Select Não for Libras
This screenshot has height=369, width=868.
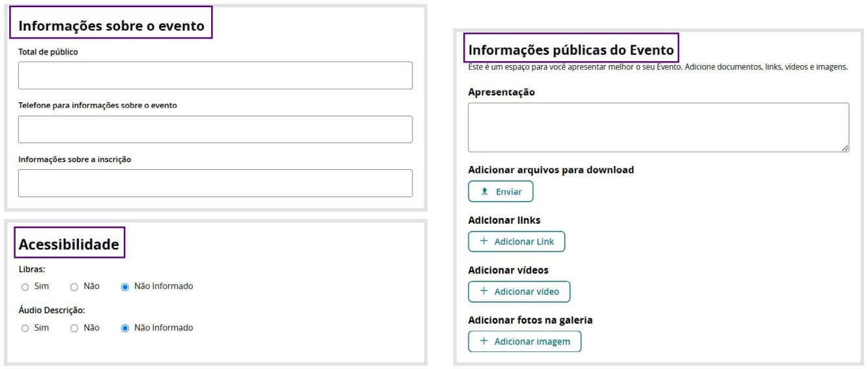74,287
